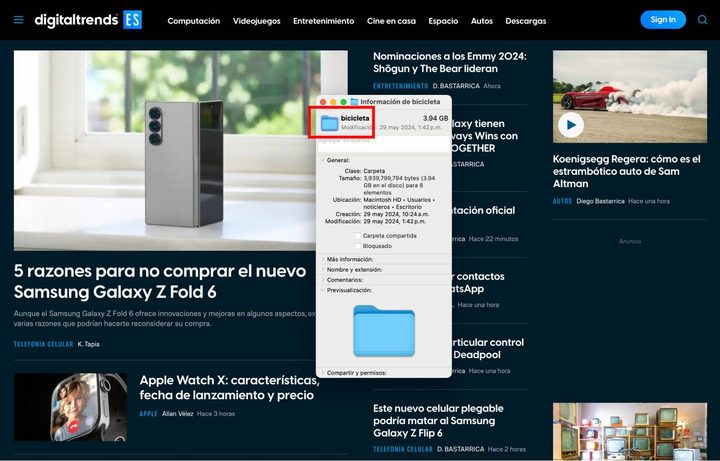Click the Apple Watch X thumbnail
This screenshot has height=461, width=720.
70,407
